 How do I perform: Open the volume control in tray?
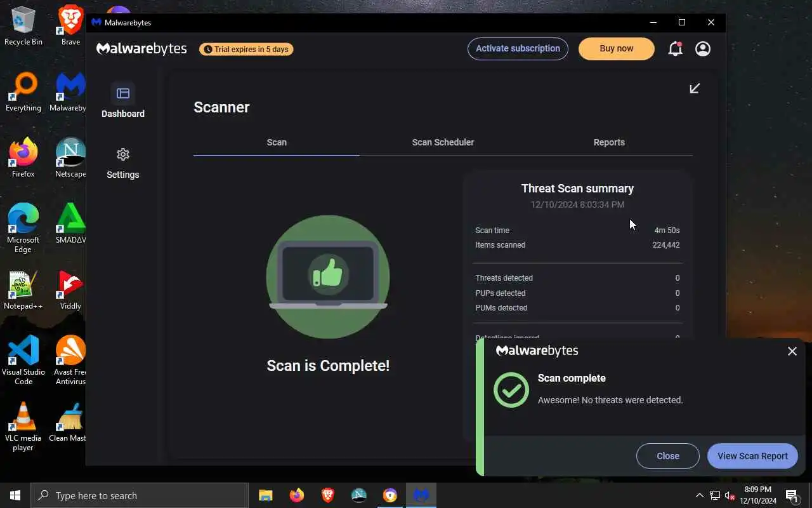pyautogui.click(x=730, y=496)
